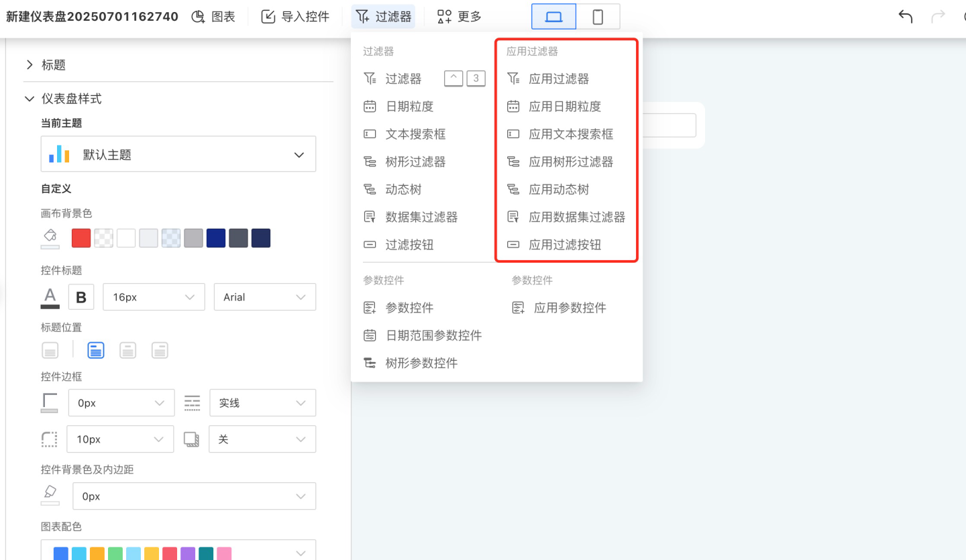Click the funnel icon beside 应用过滤器 entry
966x560 pixels.
[x=513, y=78]
